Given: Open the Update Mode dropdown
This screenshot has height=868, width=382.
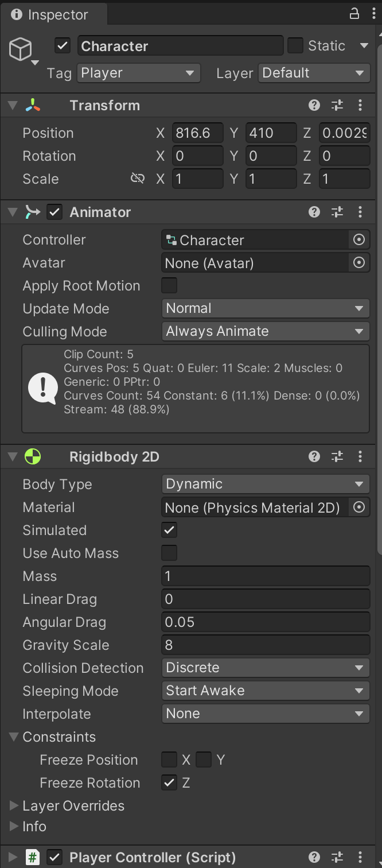Looking at the screenshot, I should pos(266,308).
